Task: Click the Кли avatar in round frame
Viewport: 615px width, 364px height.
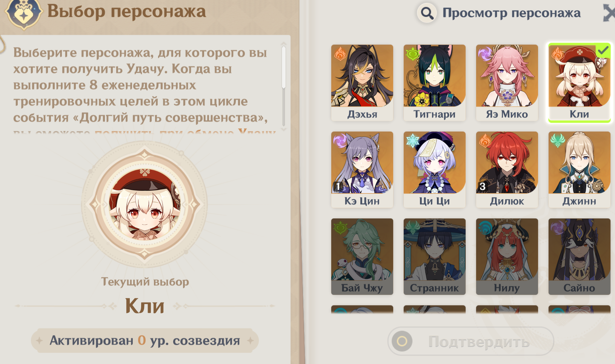Action: [x=145, y=204]
